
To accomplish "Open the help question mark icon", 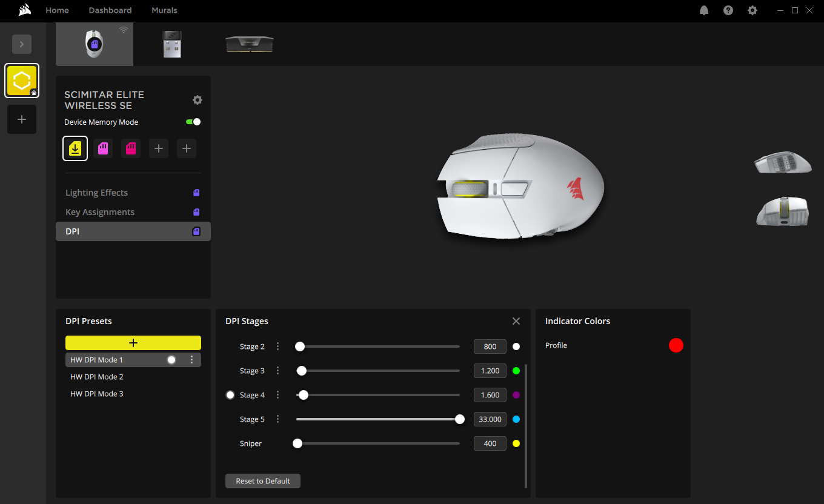I will pos(728,10).
